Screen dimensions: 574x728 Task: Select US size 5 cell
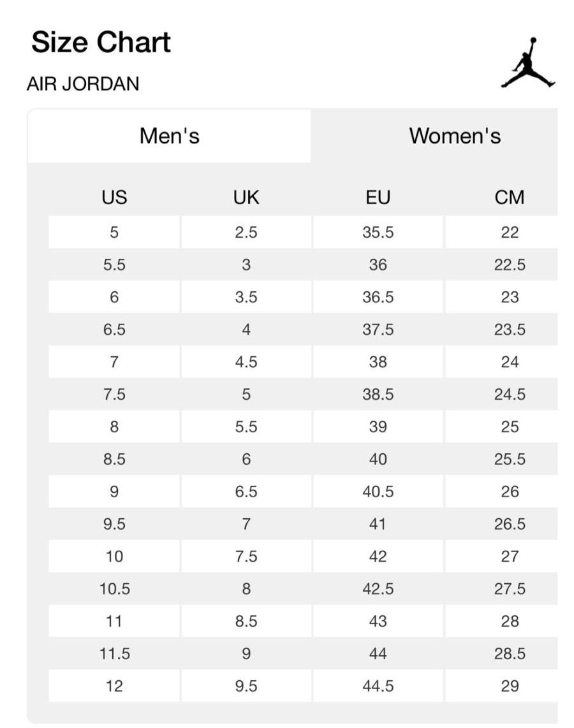(114, 232)
